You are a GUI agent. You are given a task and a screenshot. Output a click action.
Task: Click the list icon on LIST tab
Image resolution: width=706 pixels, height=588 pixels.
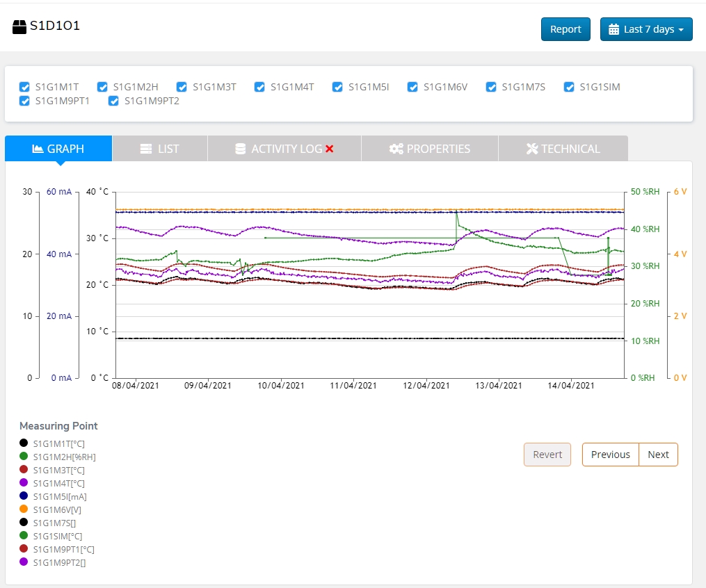coord(146,149)
